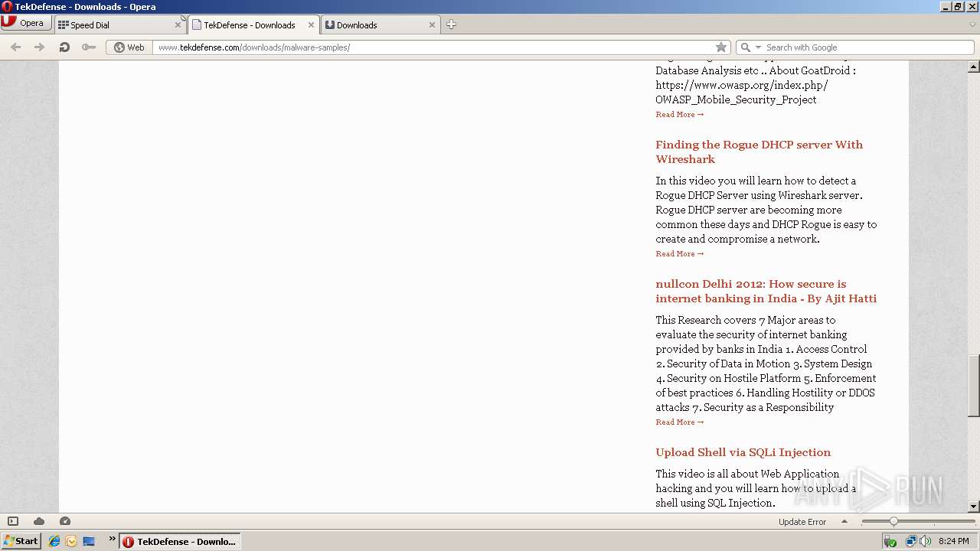
Task: Open network connection tray icon
Action: (911, 541)
